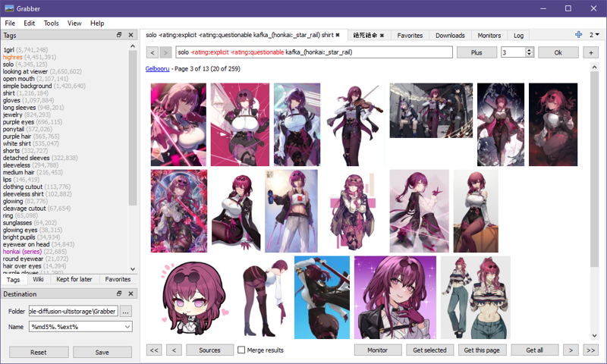This screenshot has width=607, height=364.
Task: Go to the next results page
Action: point(571,350)
